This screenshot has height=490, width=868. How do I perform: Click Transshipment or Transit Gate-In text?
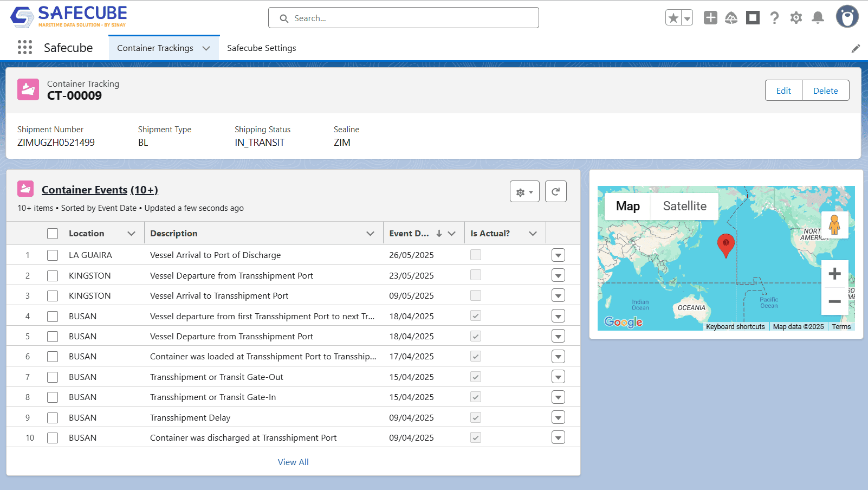(213, 397)
